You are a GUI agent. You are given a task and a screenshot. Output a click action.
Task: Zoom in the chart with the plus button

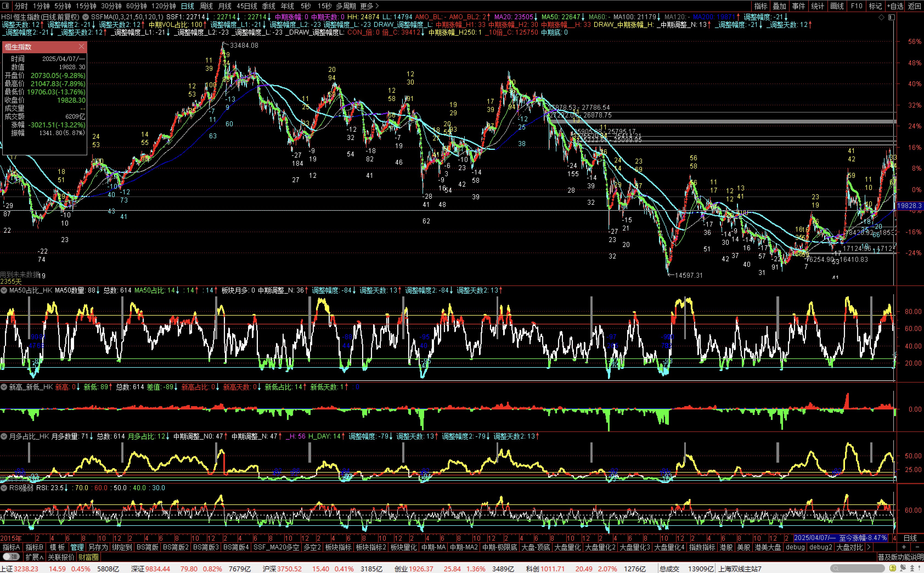[904, 547]
